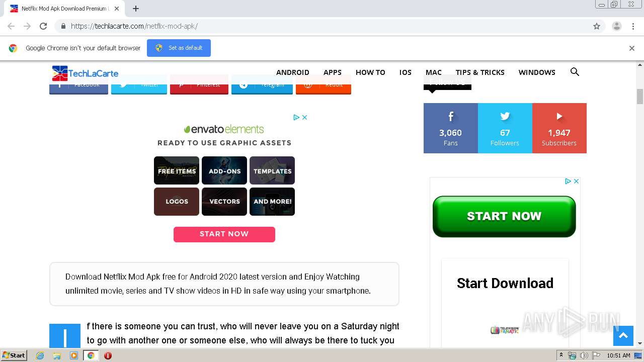Go back to top with the arrow button

(623, 336)
